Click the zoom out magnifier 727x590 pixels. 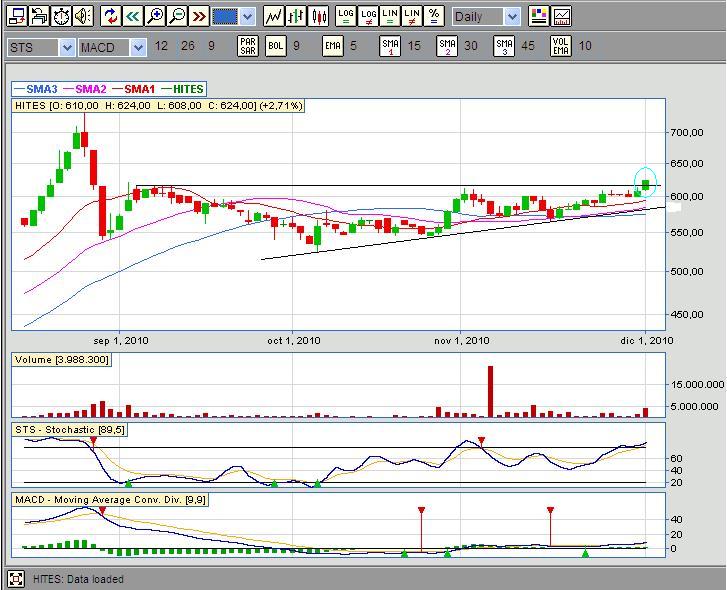(x=178, y=17)
